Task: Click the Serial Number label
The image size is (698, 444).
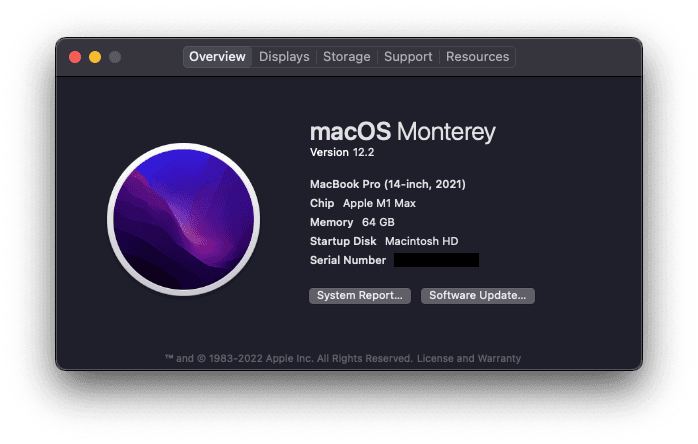Action: (348, 260)
